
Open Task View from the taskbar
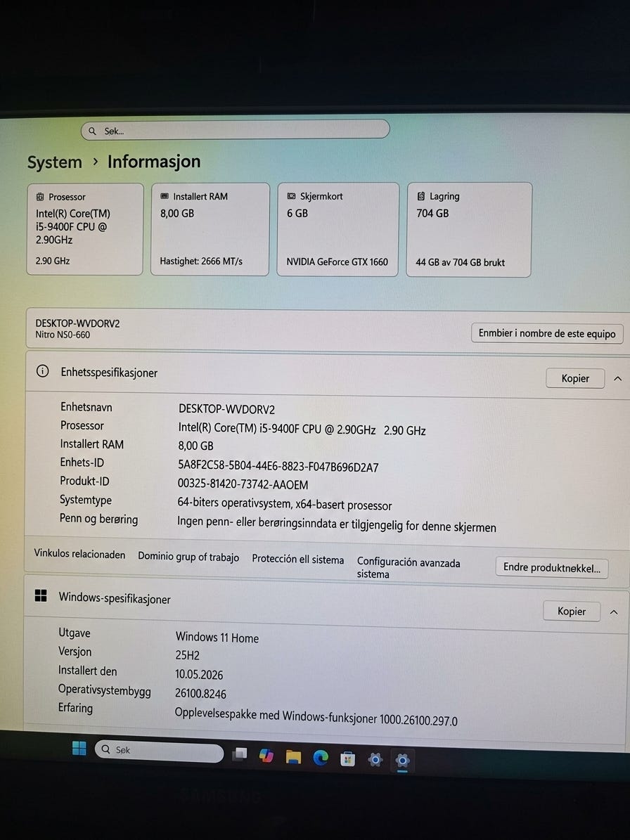coord(240,754)
